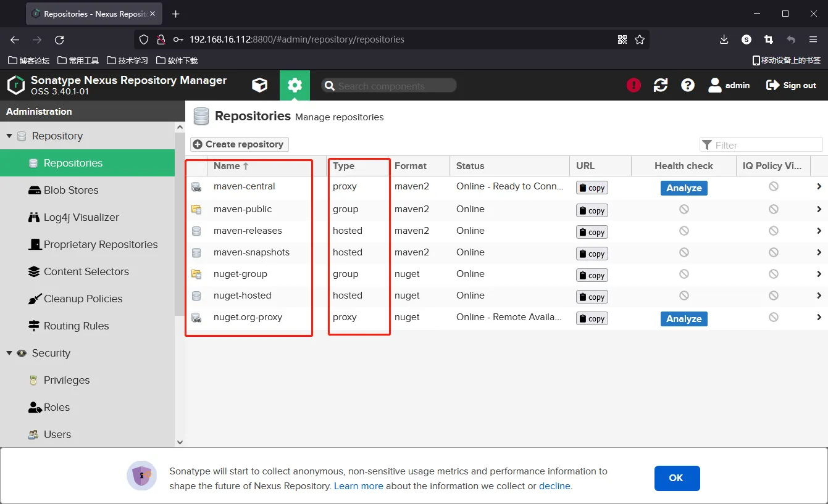
Task: Click the decline link
Action: pos(554,486)
